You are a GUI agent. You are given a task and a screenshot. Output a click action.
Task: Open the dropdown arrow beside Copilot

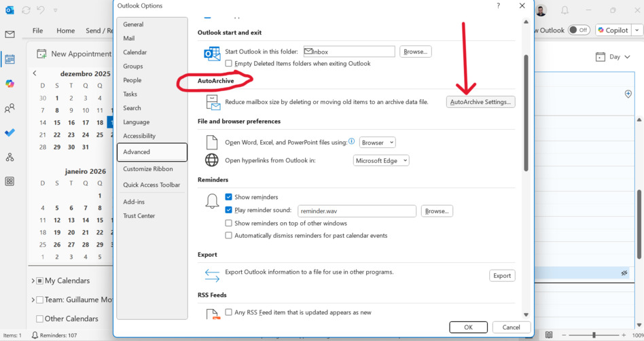[x=637, y=30]
